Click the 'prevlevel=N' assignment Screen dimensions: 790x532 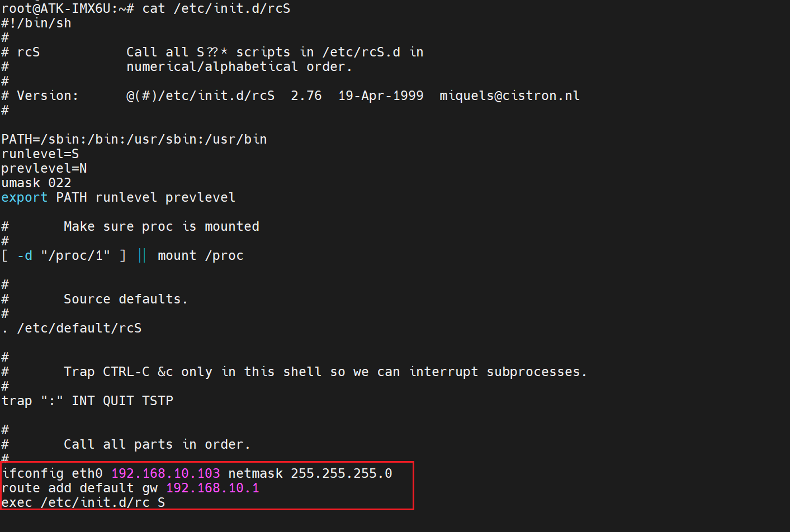44,168
